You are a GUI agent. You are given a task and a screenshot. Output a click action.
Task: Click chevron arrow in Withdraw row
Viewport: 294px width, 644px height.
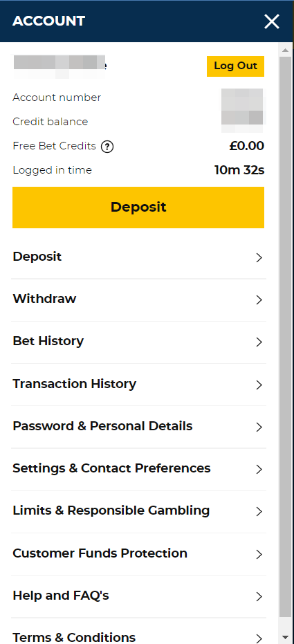259,300
